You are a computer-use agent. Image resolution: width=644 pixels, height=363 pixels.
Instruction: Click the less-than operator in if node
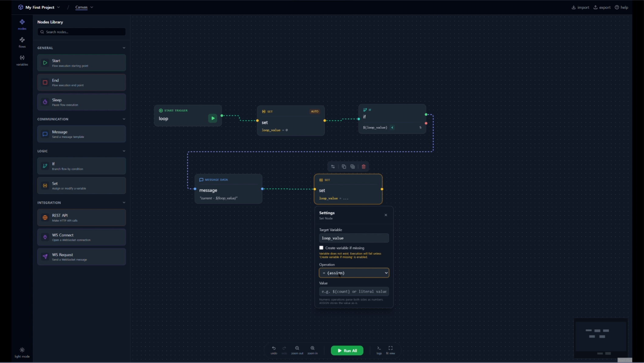point(392,128)
